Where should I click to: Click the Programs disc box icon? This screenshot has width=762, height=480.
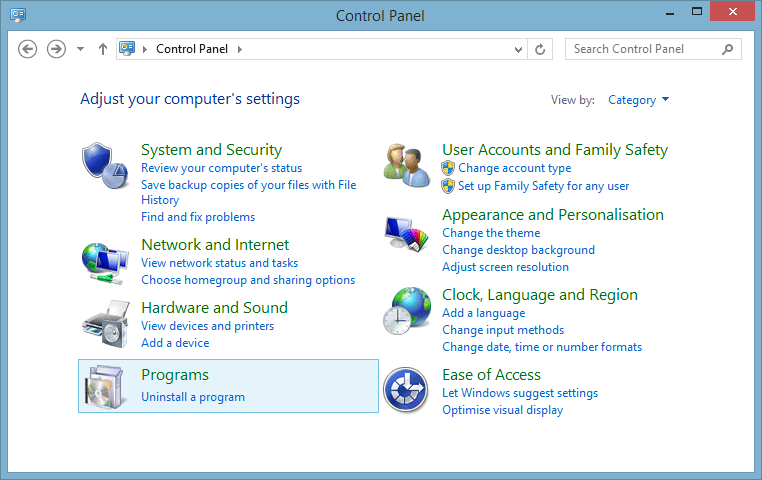click(x=104, y=387)
